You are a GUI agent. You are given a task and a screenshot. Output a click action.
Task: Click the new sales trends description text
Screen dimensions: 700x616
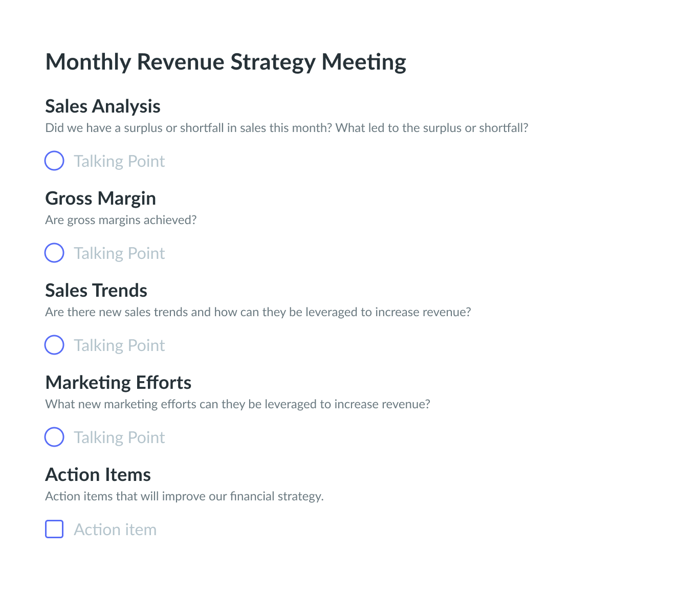[258, 312]
